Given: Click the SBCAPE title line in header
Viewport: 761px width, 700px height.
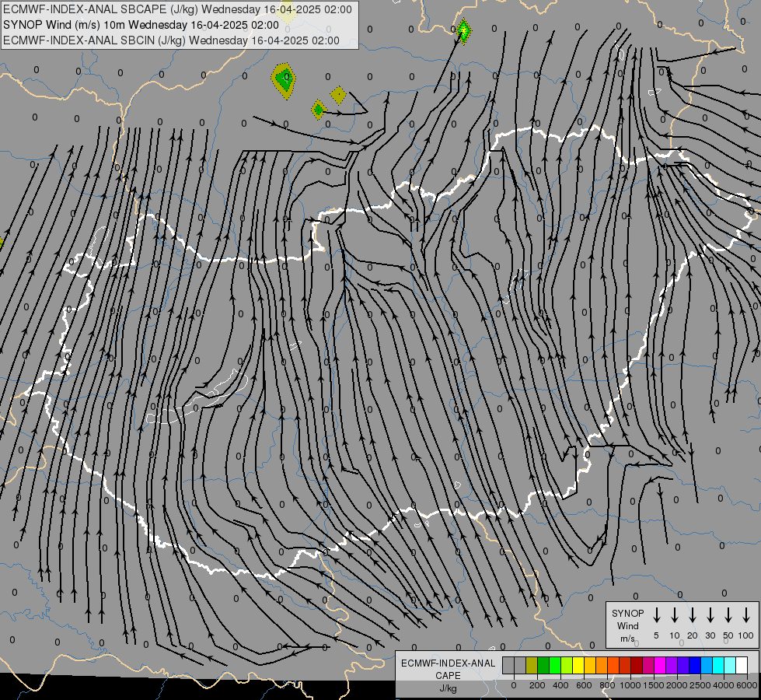Looking at the screenshot, I should click(x=177, y=9).
